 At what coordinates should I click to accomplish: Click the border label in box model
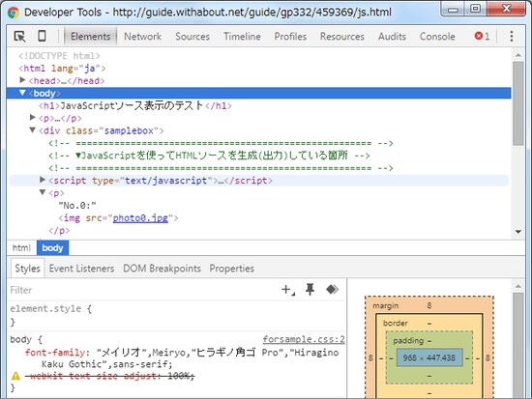[x=396, y=323]
